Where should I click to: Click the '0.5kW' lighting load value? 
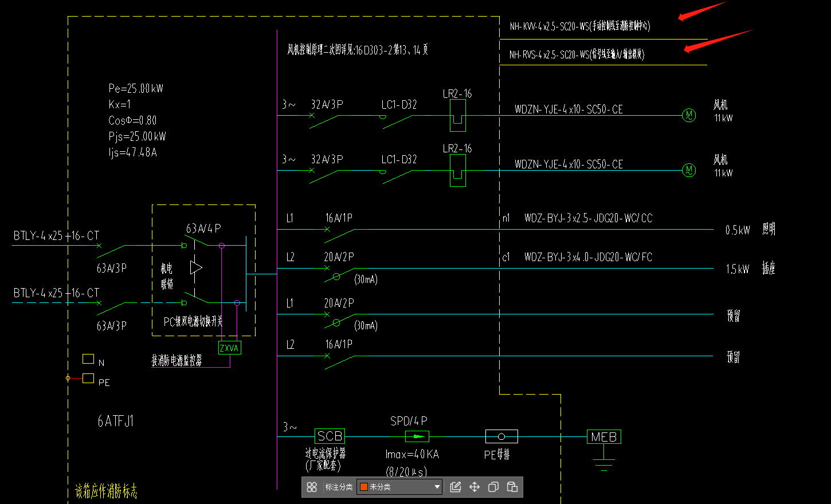pos(738,230)
